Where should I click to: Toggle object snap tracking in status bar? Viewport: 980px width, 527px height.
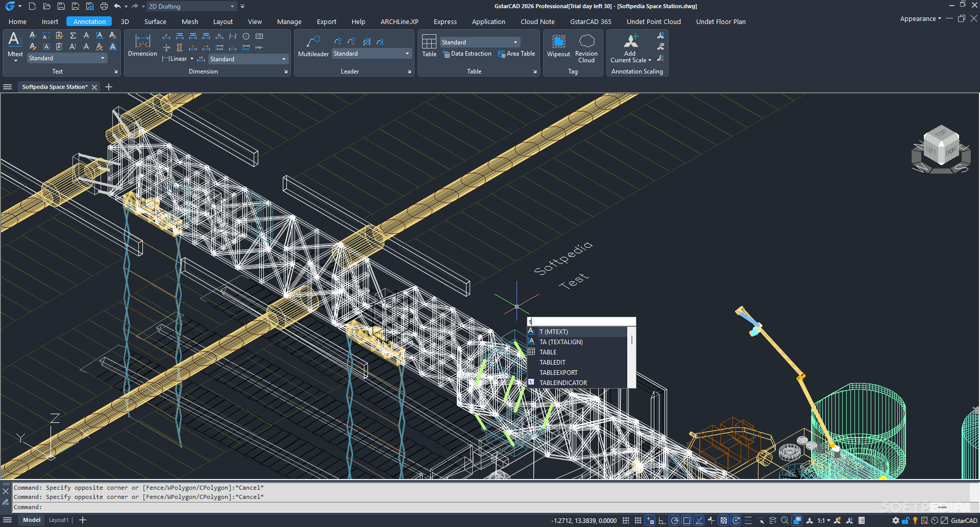click(699, 520)
